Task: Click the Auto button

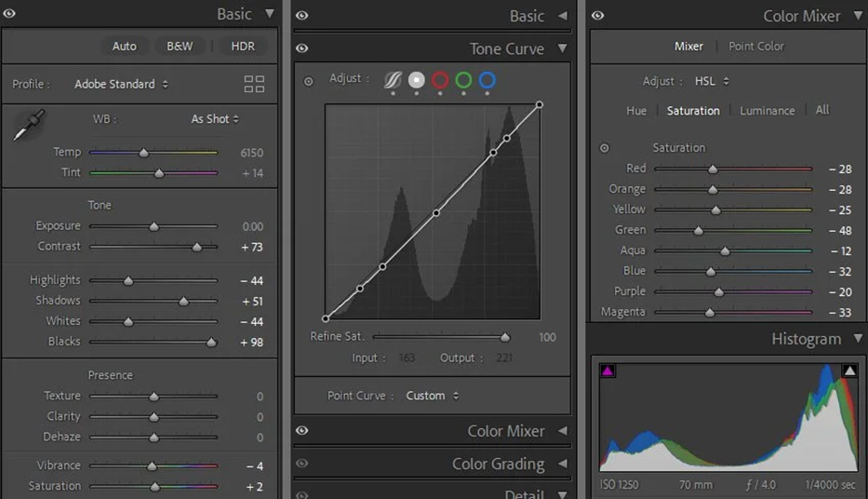Action: pos(125,47)
